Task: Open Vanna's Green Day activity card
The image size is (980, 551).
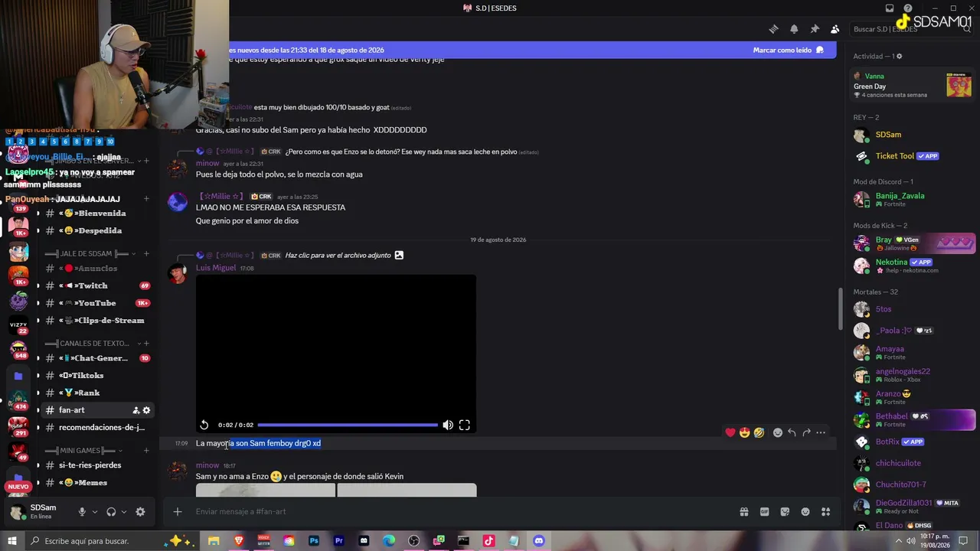Action: pos(912,85)
